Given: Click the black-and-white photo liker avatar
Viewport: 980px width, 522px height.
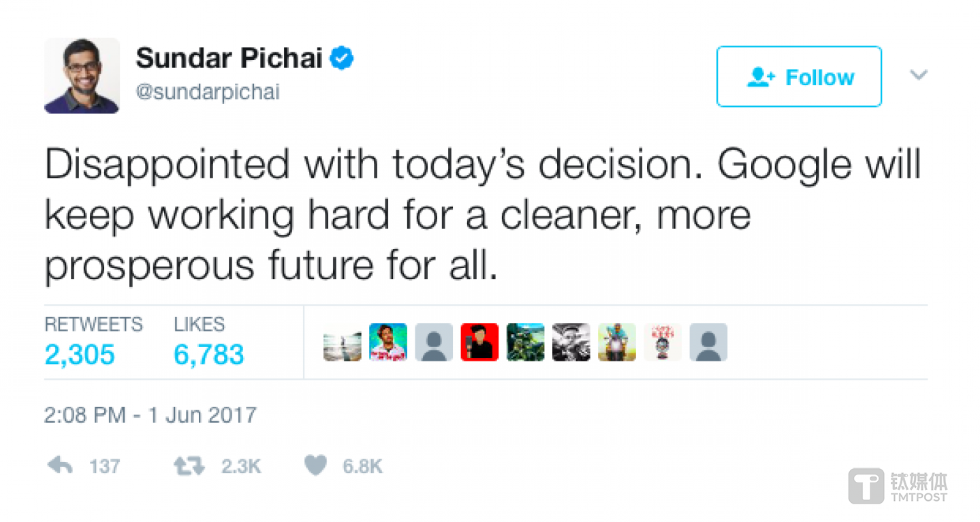Looking at the screenshot, I should (x=571, y=342).
